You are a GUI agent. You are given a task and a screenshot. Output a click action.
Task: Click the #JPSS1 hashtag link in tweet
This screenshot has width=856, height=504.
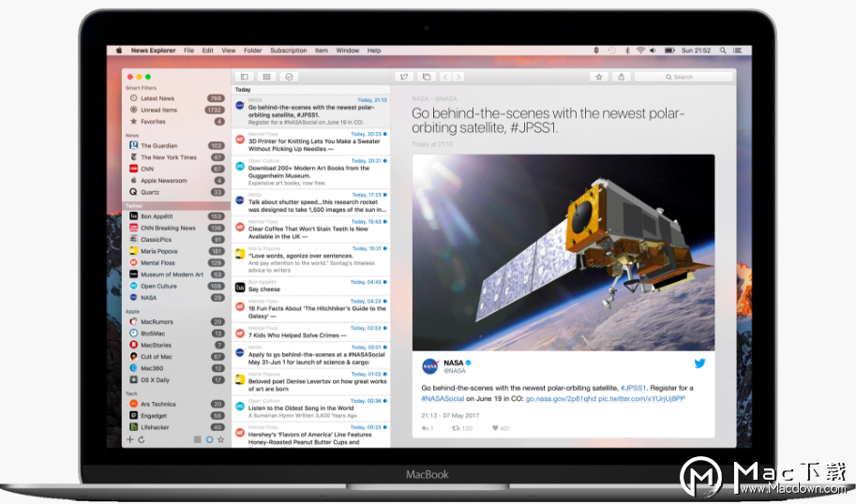coord(633,388)
